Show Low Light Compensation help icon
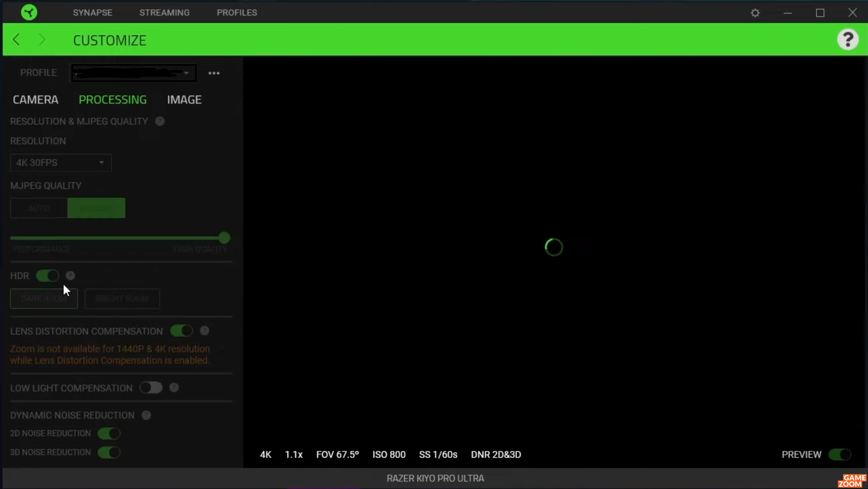The width and height of the screenshot is (868, 489). click(174, 387)
